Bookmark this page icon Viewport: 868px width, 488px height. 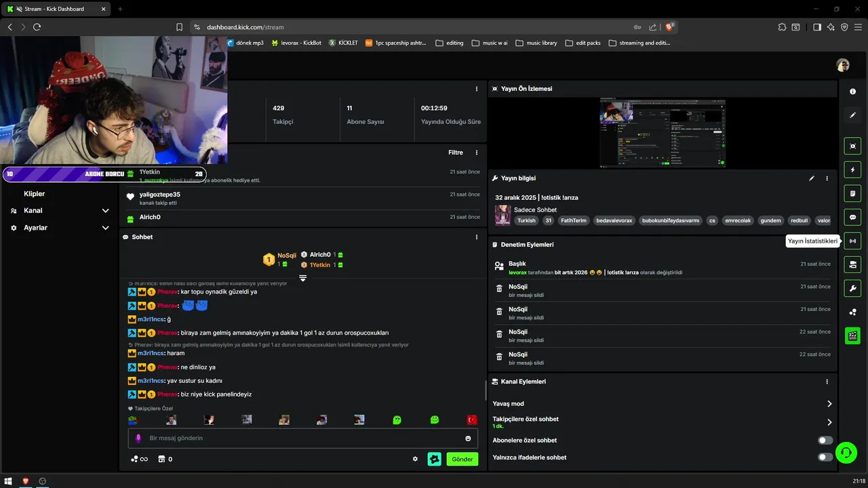pos(179,27)
